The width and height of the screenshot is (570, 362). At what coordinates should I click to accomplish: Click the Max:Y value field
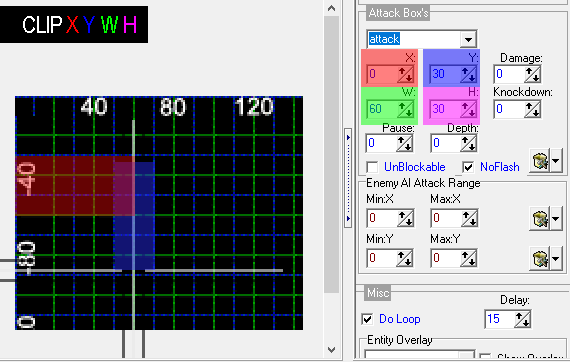(446, 258)
